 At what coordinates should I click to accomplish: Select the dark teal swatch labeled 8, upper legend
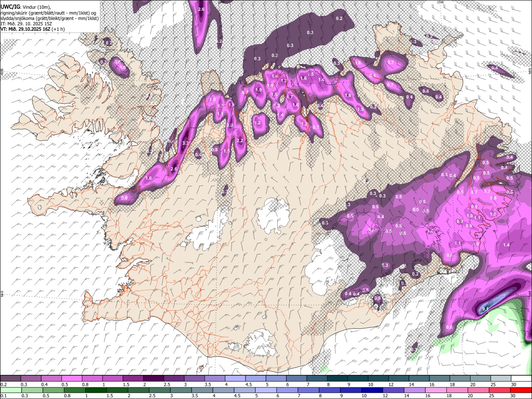(x=337, y=379)
